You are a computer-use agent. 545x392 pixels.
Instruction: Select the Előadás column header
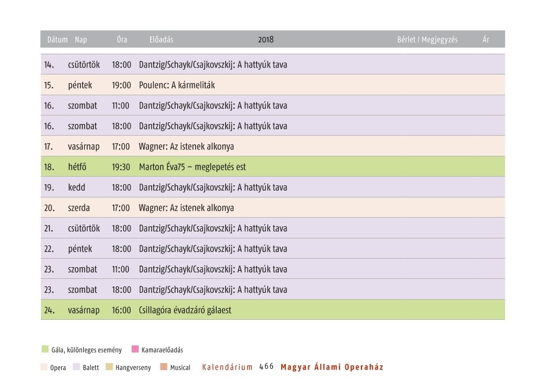click(x=161, y=40)
